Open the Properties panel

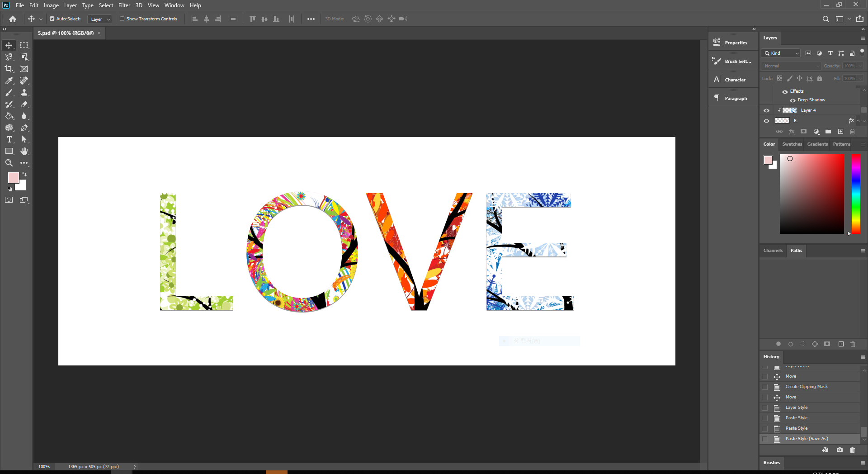733,43
